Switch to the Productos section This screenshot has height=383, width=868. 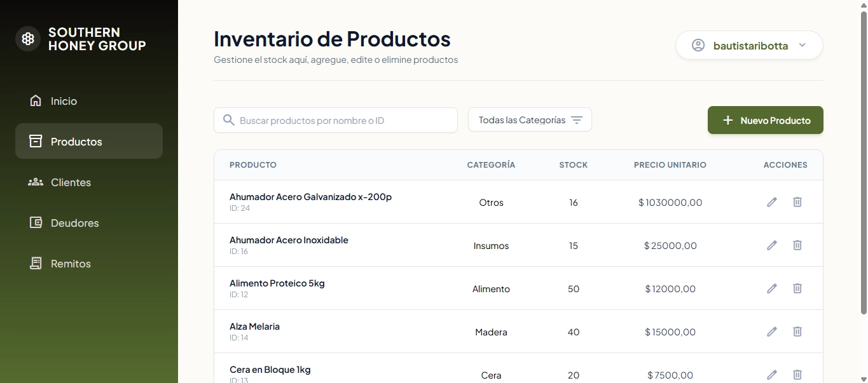click(x=76, y=141)
